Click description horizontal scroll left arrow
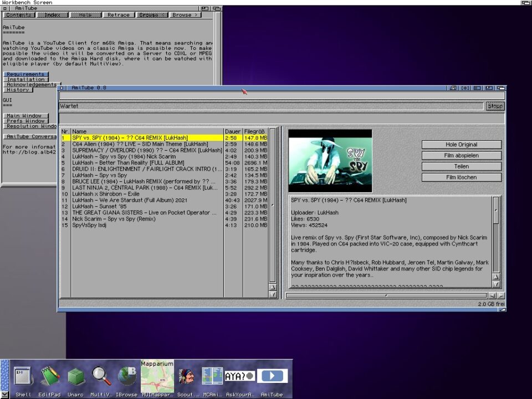This screenshot has height=399, width=532. [x=493, y=295]
